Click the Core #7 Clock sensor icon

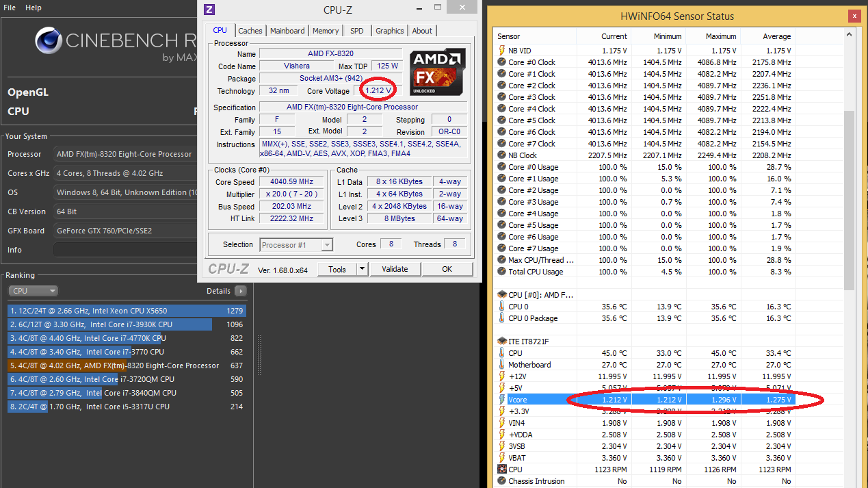502,144
